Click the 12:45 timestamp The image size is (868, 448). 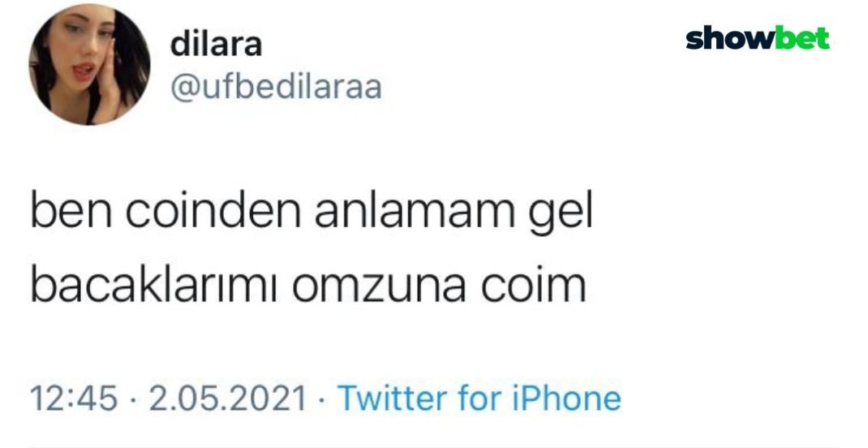(74, 398)
